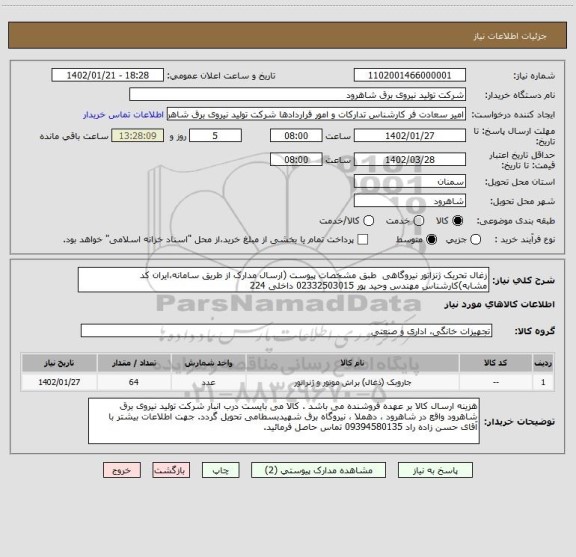Image resolution: width=576 pixels, height=557 pixels.
Task: Select the خدمت radio button
Action: (419, 221)
